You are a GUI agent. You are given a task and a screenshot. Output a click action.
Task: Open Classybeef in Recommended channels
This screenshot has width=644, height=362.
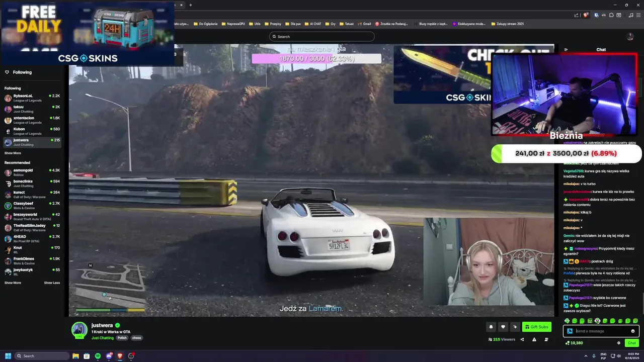pyautogui.click(x=32, y=206)
